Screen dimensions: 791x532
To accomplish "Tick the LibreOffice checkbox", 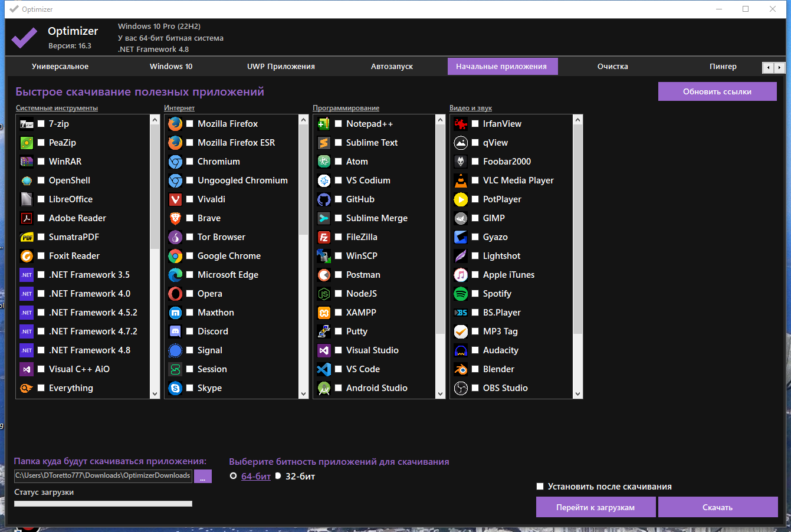I will [41, 199].
